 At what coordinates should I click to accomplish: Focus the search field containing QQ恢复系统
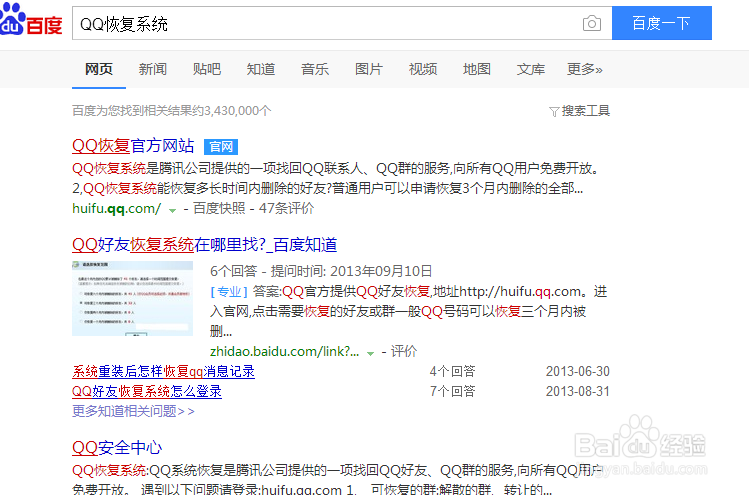(342, 23)
